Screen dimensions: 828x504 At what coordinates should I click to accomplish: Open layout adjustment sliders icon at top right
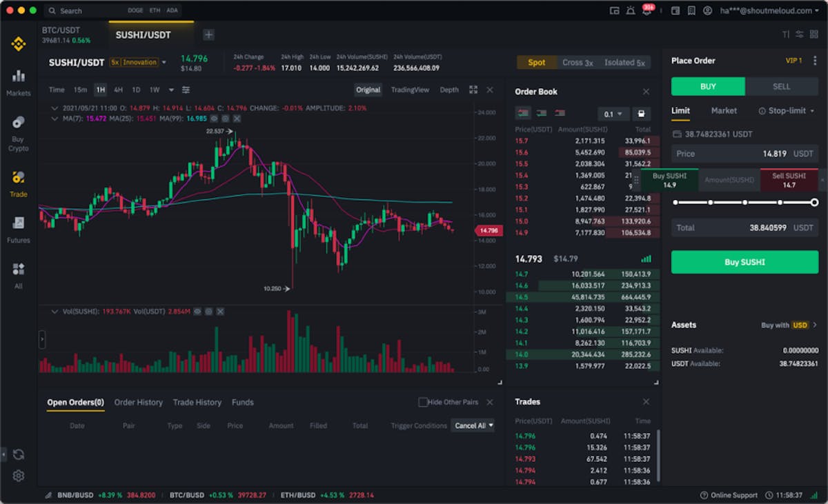(x=800, y=34)
